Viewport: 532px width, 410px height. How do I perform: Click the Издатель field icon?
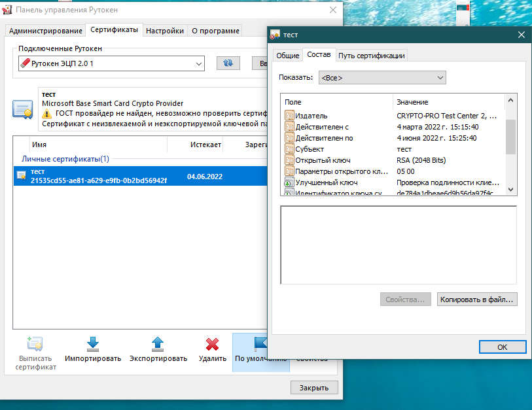pyautogui.click(x=289, y=116)
